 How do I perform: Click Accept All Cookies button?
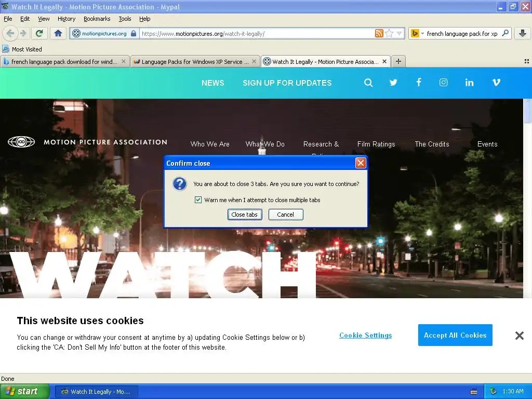coord(455,335)
